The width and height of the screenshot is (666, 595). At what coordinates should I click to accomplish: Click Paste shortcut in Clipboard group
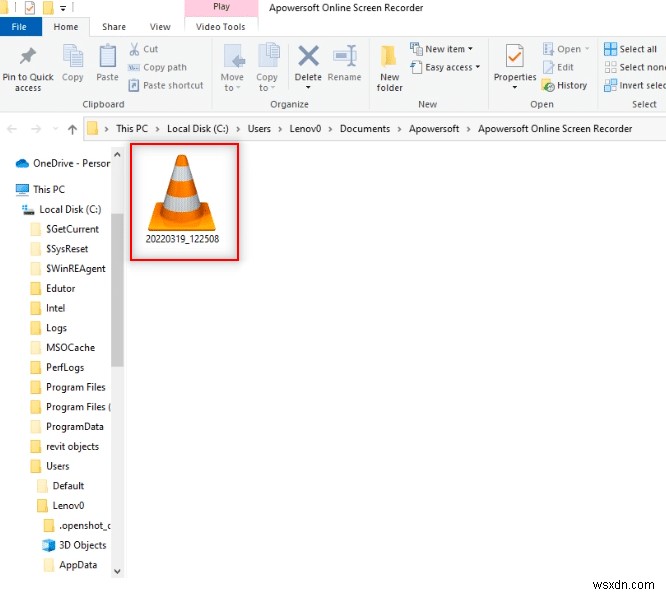[166, 85]
